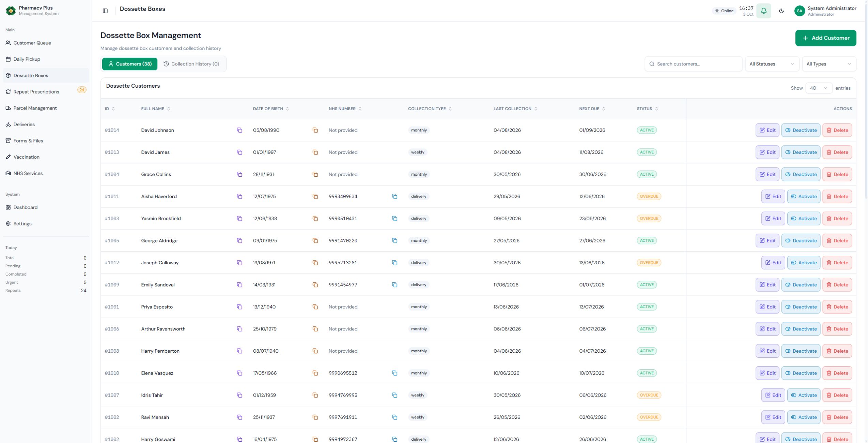Image resolution: width=868 pixels, height=443 pixels.
Task: Click the Add Customer button
Action: [x=825, y=38]
